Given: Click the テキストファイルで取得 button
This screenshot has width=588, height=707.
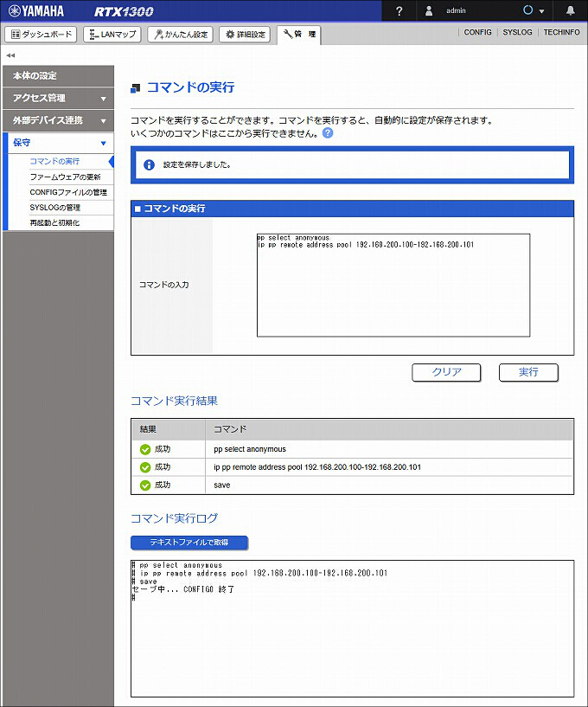Looking at the screenshot, I should [x=189, y=543].
